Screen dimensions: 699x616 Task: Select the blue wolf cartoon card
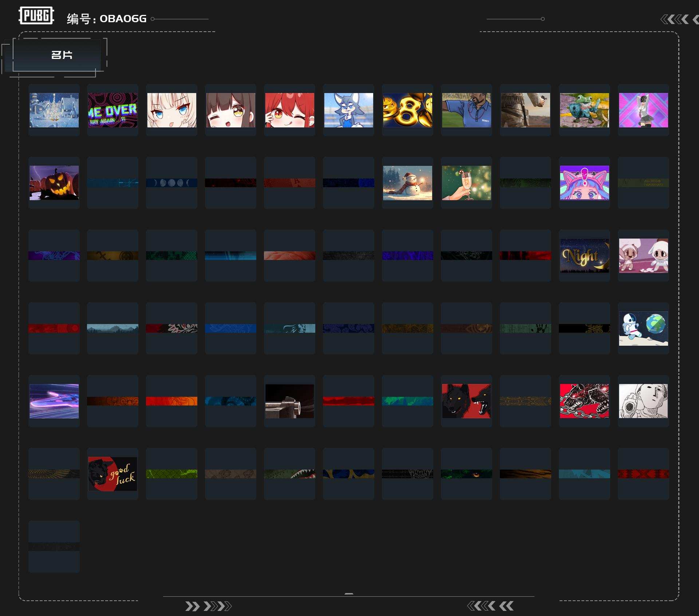tap(348, 110)
